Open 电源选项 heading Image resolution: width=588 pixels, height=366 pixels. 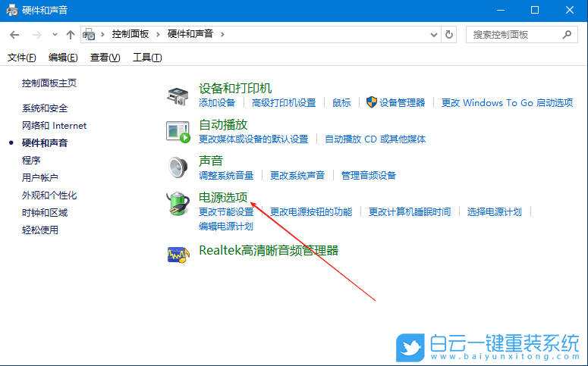tap(223, 198)
